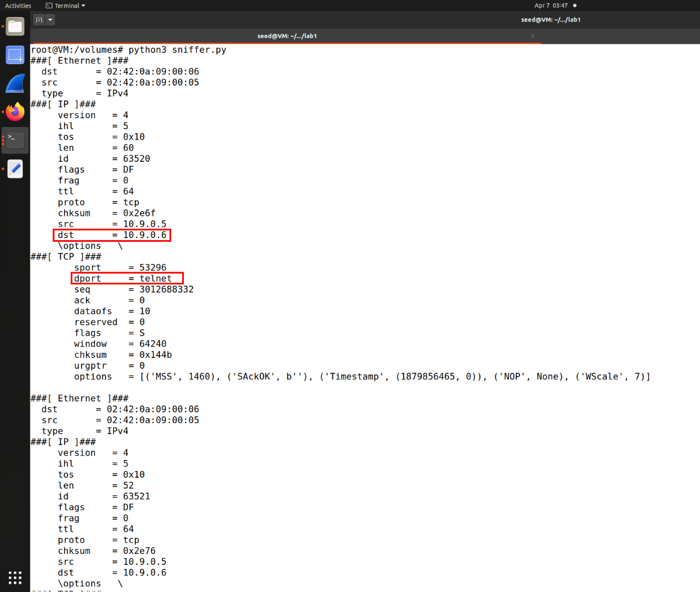Click the Terminal icon in the dock
Image resolution: width=700 pixels, height=592 pixels.
click(15, 140)
